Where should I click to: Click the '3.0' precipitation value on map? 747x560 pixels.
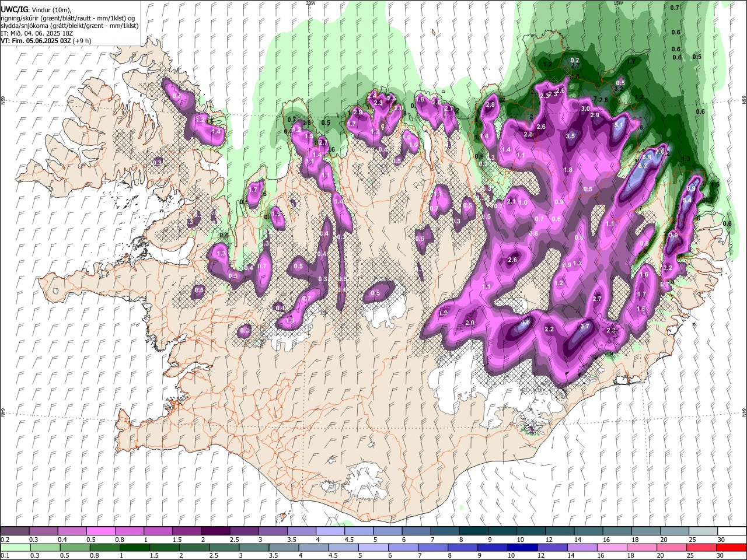point(585,109)
